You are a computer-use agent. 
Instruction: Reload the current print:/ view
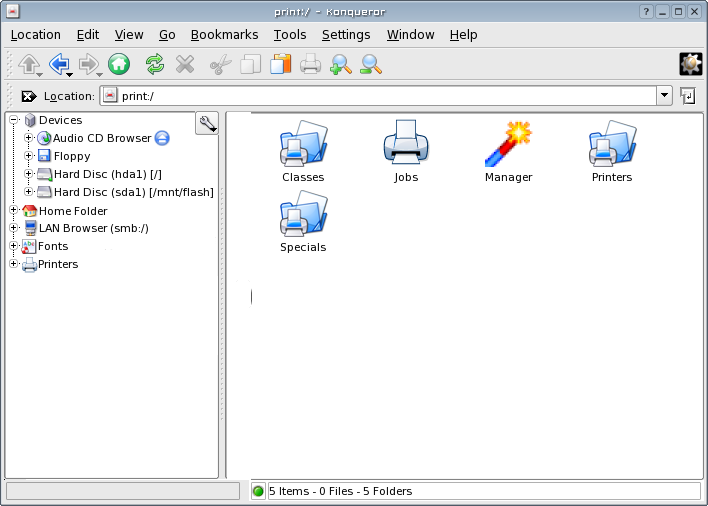[x=155, y=64]
